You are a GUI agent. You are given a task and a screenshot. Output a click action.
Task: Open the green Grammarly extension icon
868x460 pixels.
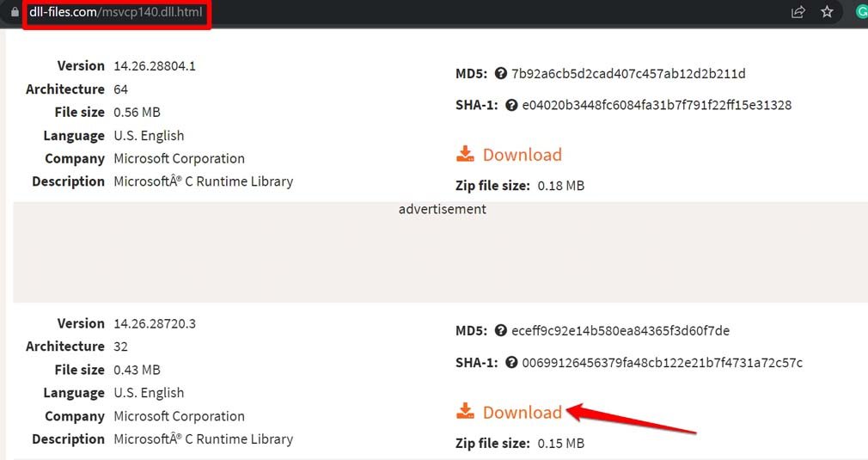pyautogui.click(x=860, y=12)
